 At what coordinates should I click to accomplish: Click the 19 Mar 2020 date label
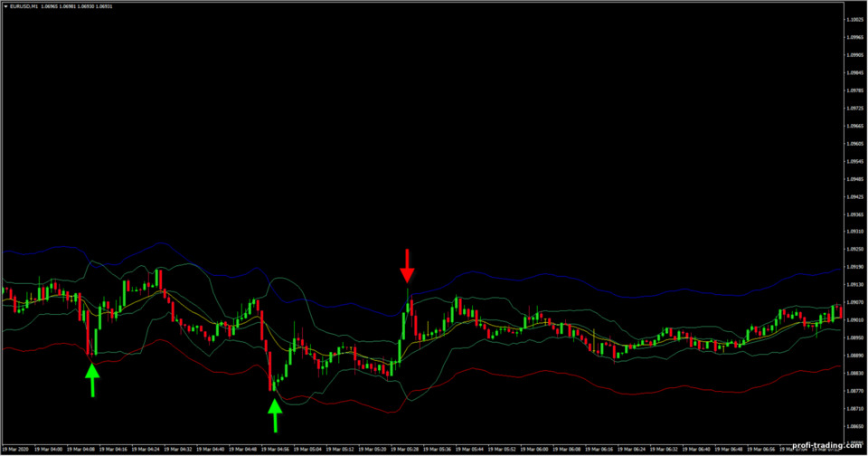(15, 450)
